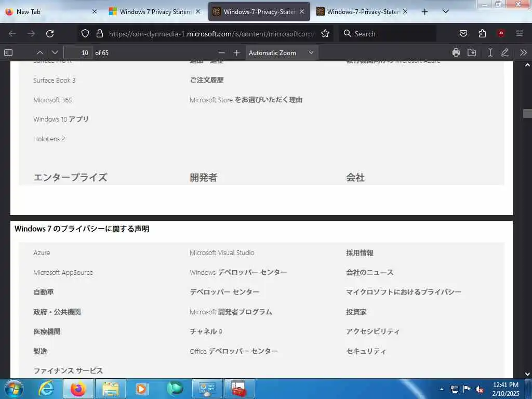Click the HoloLens 2 link
This screenshot has height=399, width=532.
[49, 139]
